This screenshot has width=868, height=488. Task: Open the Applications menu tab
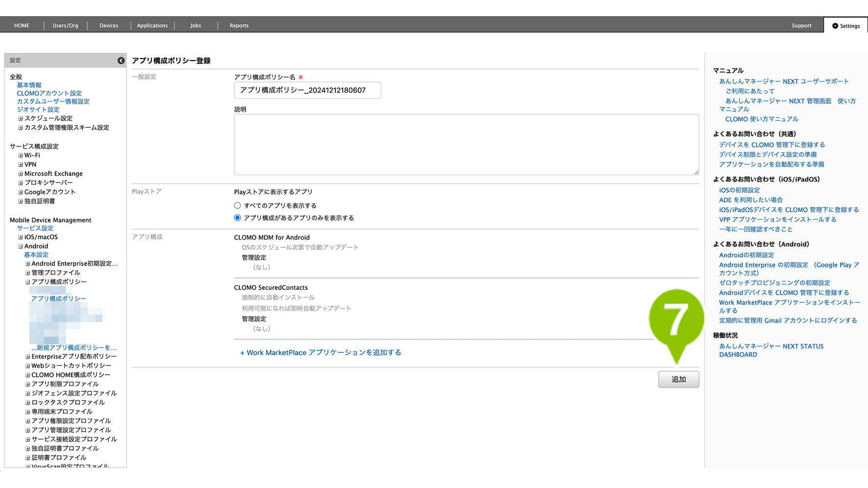click(x=152, y=25)
